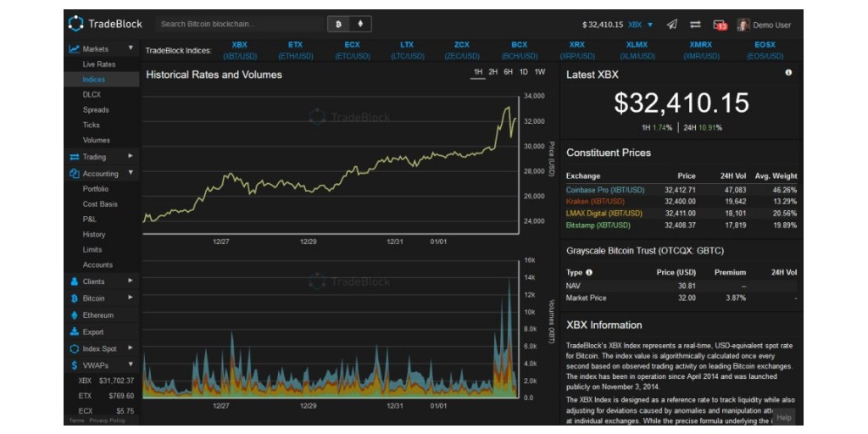Expand the Trading section arrow
This screenshot has height=434, width=868.
pyautogui.click(x=131, y=156)
